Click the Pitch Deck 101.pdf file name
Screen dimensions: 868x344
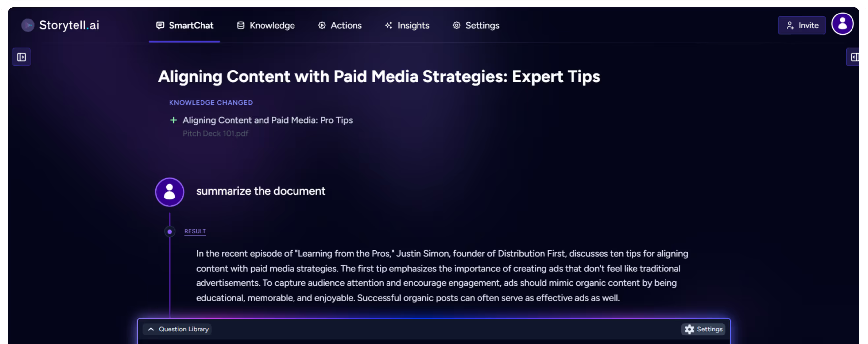click(x=215, y=134)
